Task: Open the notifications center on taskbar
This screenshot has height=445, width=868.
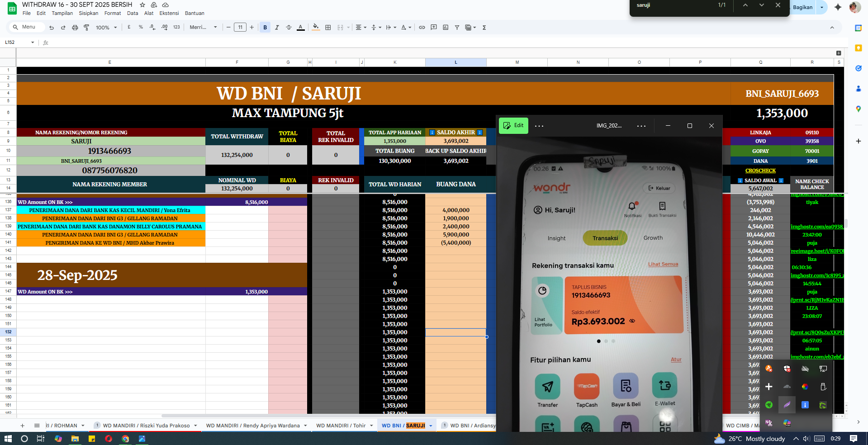Action: click(854, 439)
